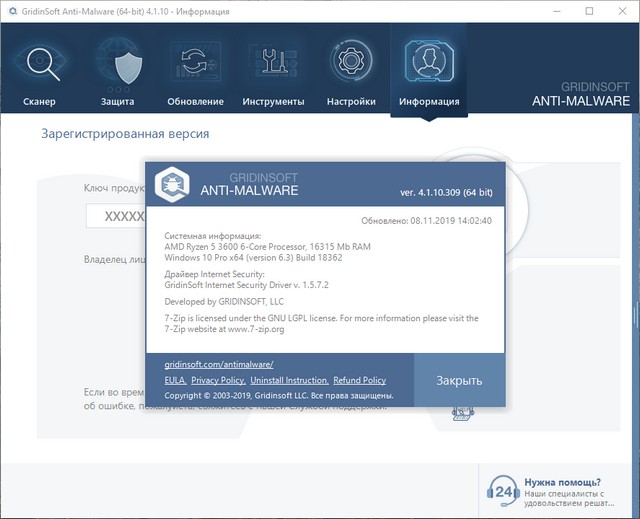This screenshot has height=519, width=640.
Task: Open the Uninstall Instruction link
Action: [x=289, y=381]
